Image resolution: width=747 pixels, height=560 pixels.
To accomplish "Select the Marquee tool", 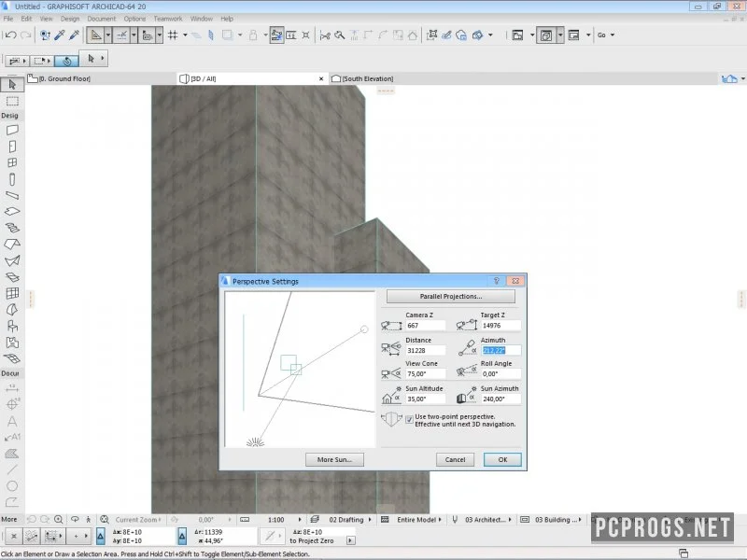I will tap(12, 101).
